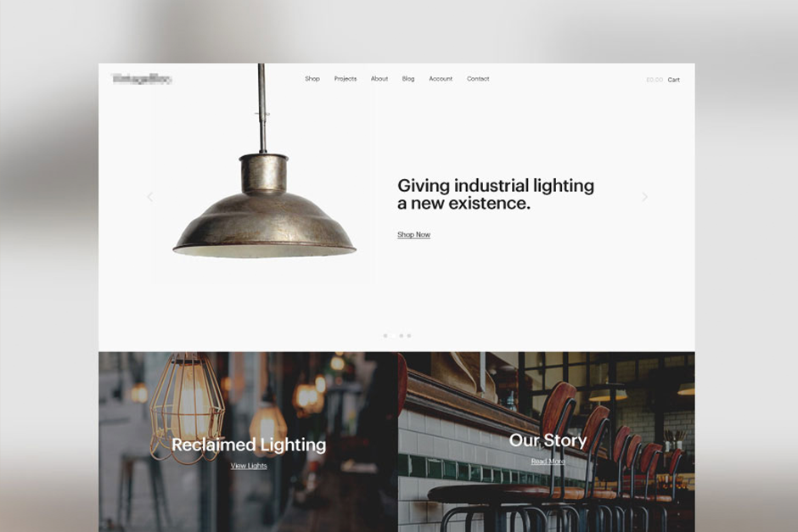Open the Projects navigation item
This screenshot has width=798, height=532.
tap(346, 79)
